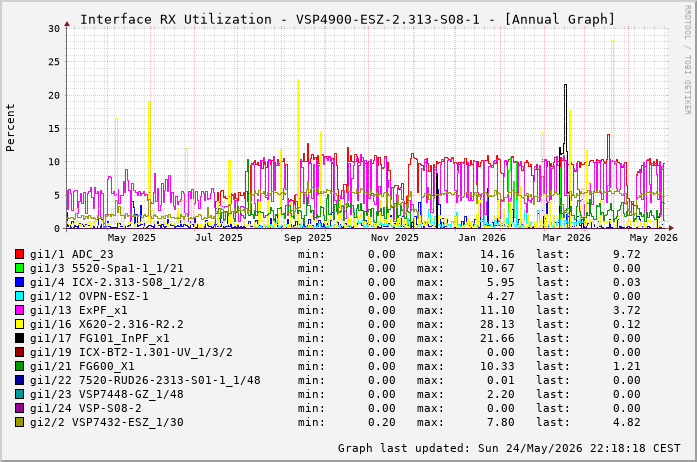Click the purple swatch for gi1/24 VSP-S08-2
Screen dimensions: 697x462
tap(19, 408)
